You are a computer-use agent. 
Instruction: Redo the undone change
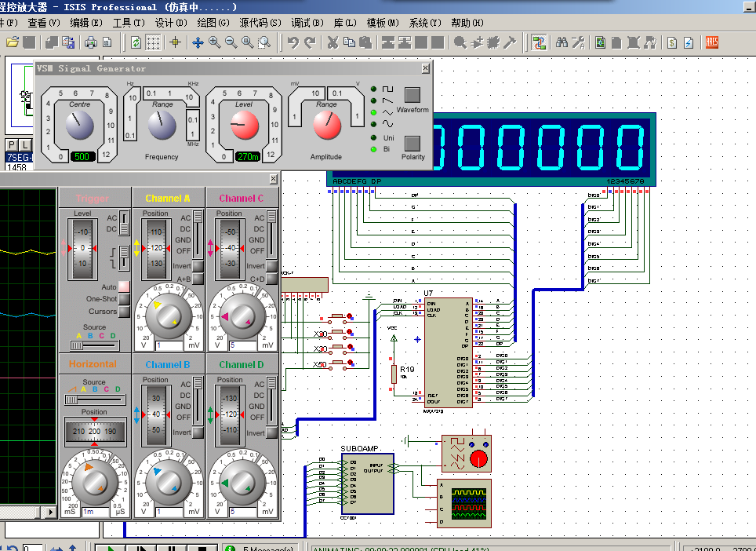310,42
